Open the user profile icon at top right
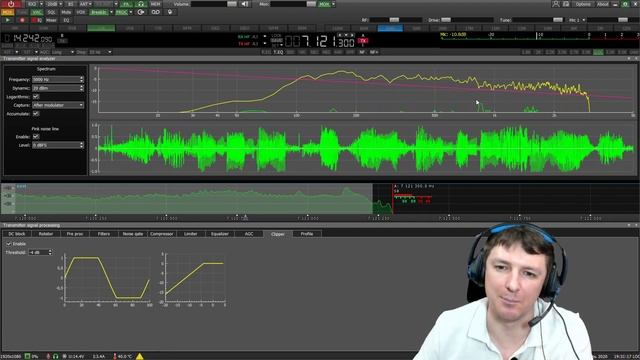The width and height of the screenshot is (640, 360). click(556, 4)
